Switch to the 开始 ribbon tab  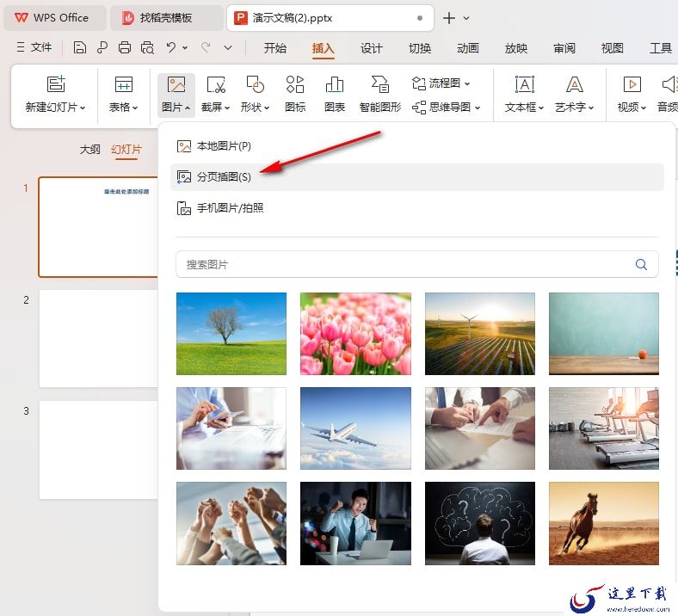(x=275, y=48)
